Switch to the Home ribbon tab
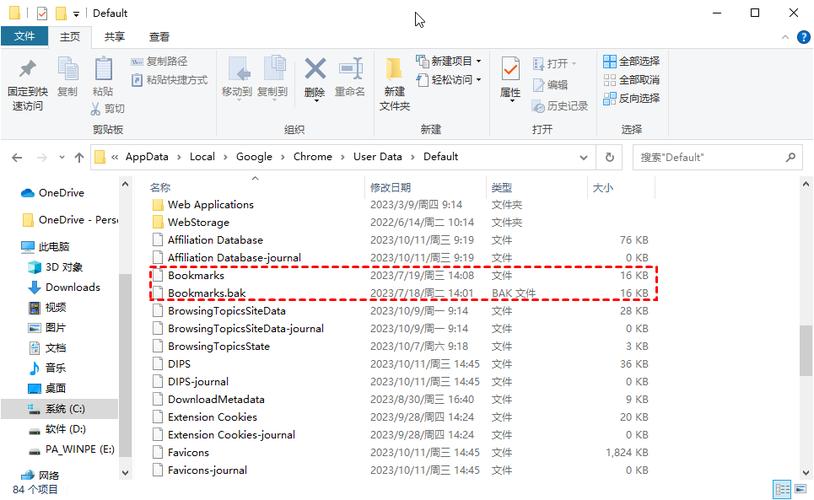 [x=70, y=36]
